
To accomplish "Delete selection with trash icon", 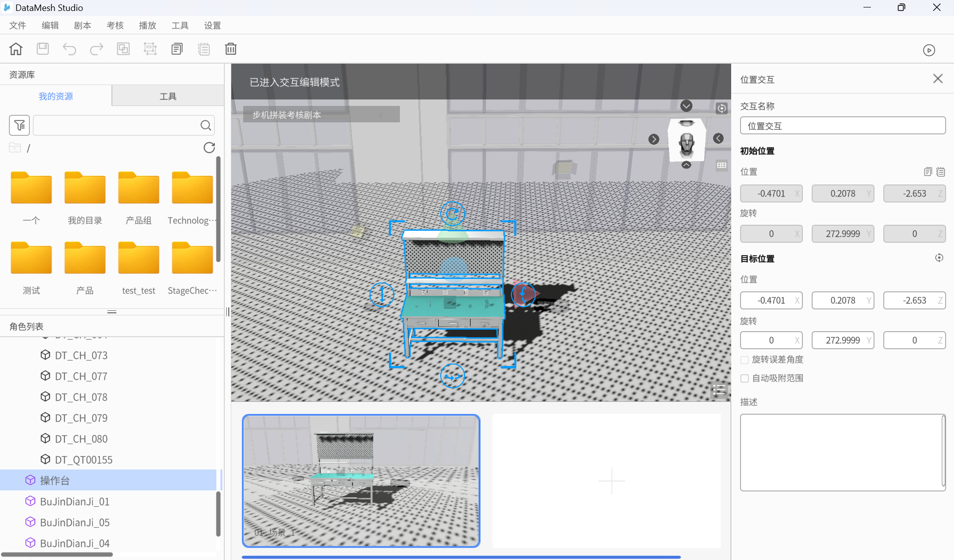I will (x=231, y=49).
